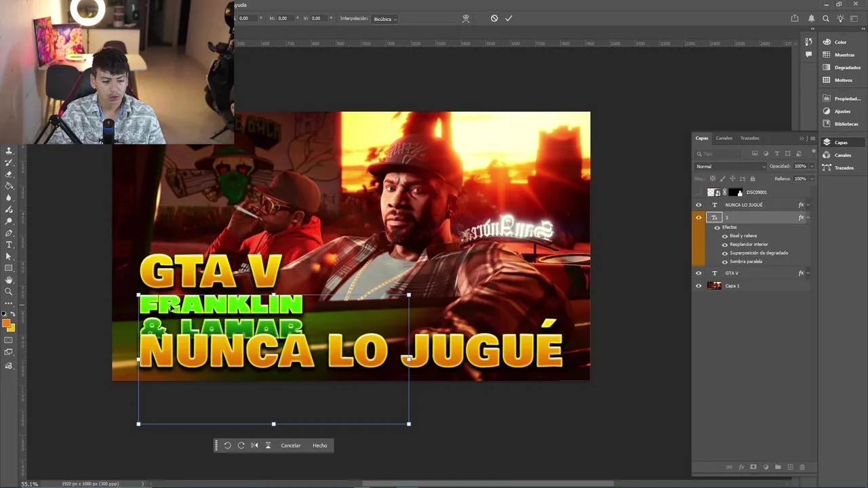Open the Motivos panel button

coord(843,80)
